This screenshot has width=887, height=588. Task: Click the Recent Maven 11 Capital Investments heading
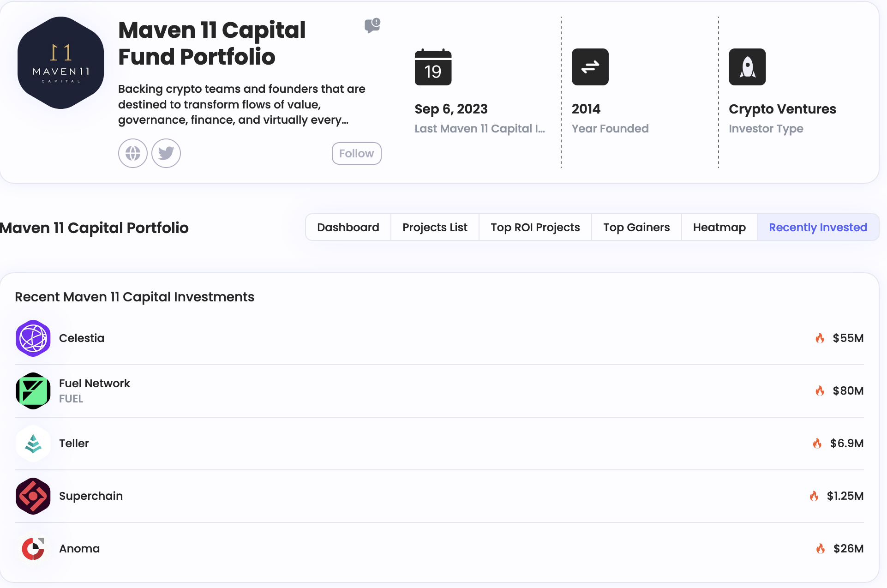tap(134, 297)
